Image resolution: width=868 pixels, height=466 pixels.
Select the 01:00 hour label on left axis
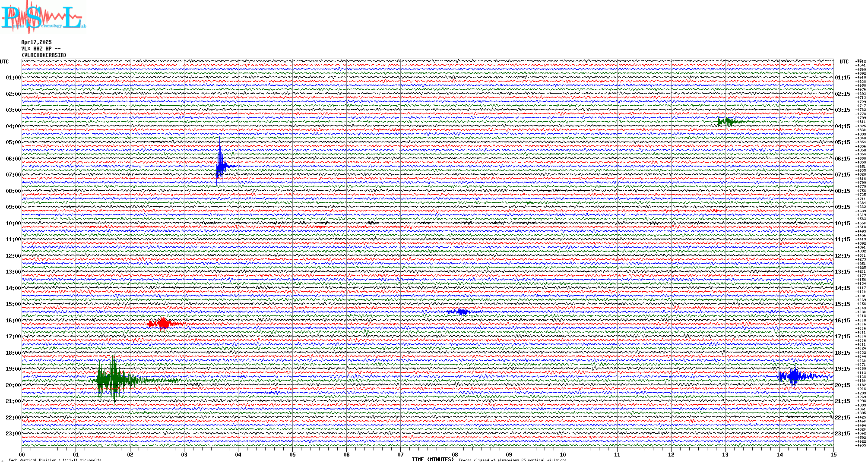(x=13, y=78)
